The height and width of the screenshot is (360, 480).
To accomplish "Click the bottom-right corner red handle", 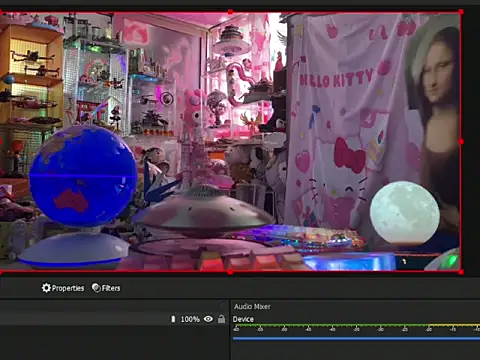I will tap(461, 272).
